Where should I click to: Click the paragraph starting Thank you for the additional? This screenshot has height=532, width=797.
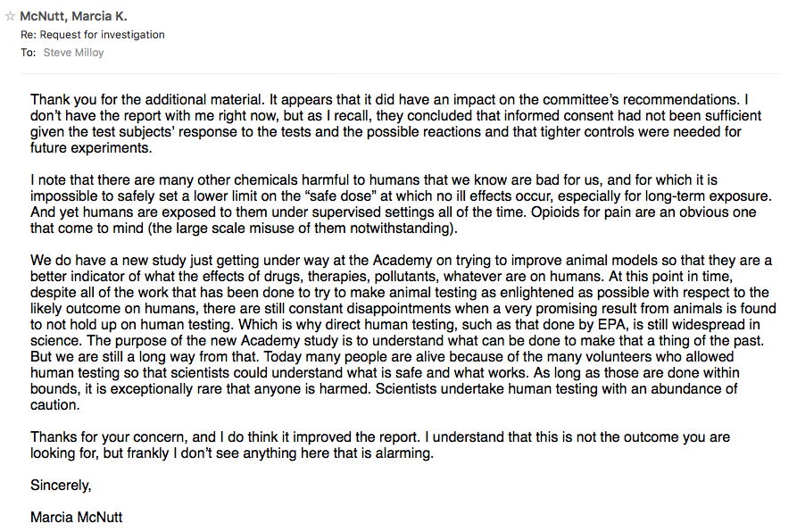coord(395,123)
